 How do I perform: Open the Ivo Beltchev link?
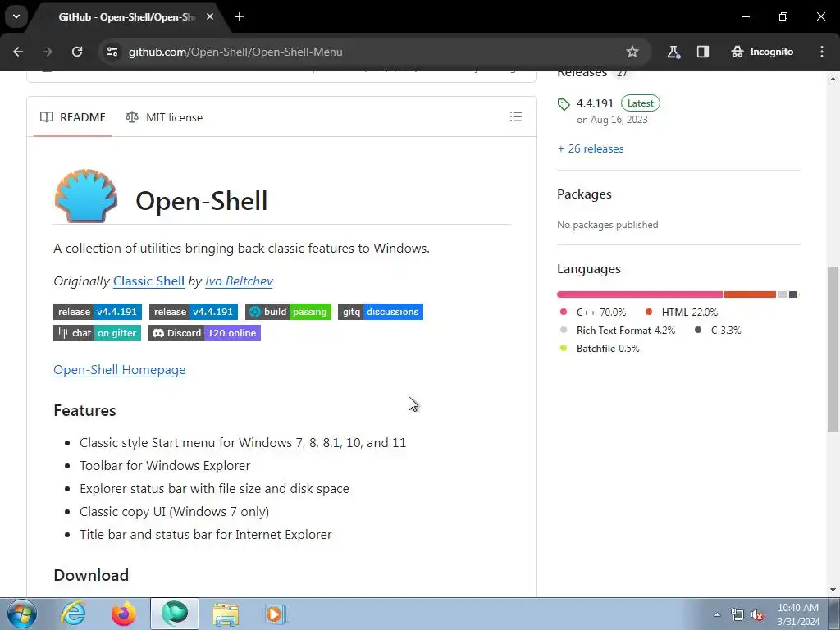pos(239,281)
